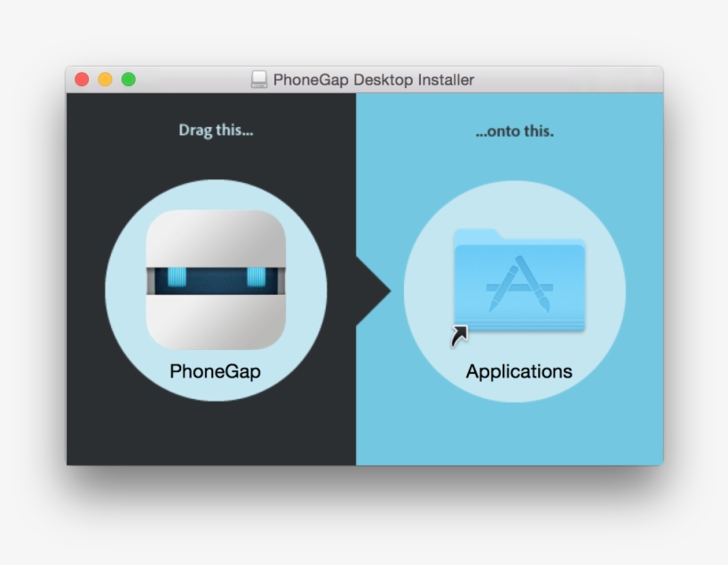Screen dimensions: 728x565
Task: Click the Applications label under folder
Action: 519,371
